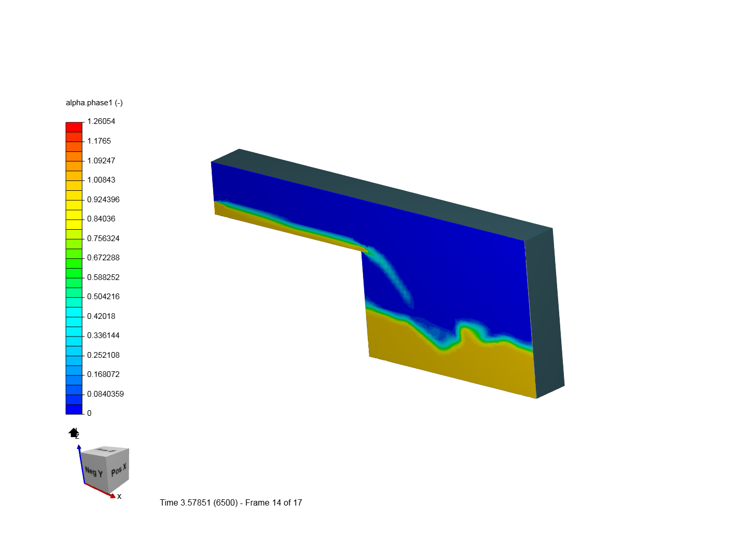Viewport: 747px width, 560px height.
Task: Click the alpha.phase1 (-) legend title
Action: click(94, 103)
